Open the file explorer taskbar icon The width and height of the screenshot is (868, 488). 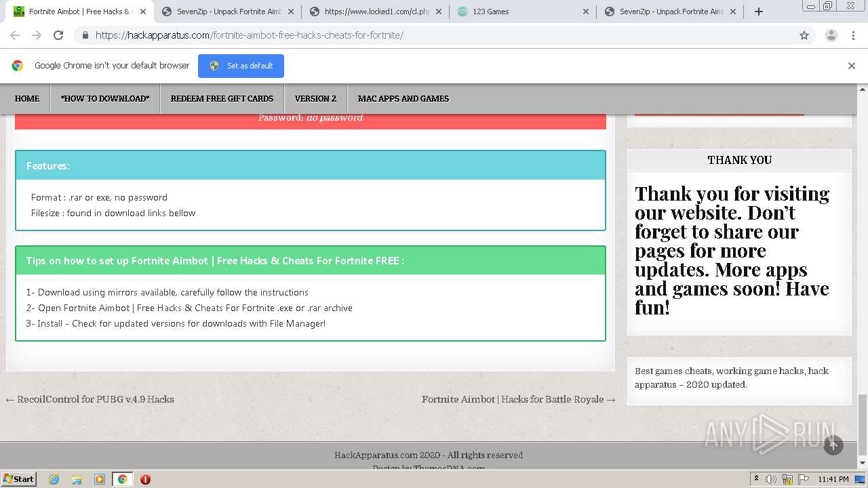tap(77, 479)
